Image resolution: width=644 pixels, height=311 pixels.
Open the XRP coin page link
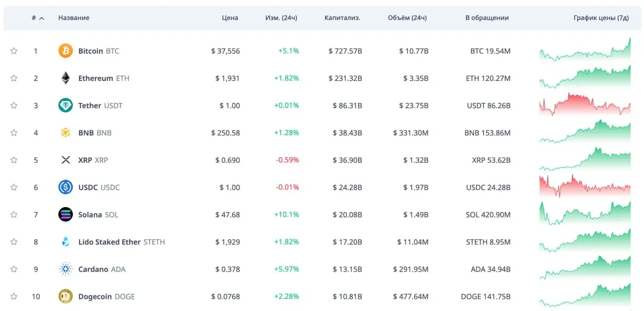point(93,160)
